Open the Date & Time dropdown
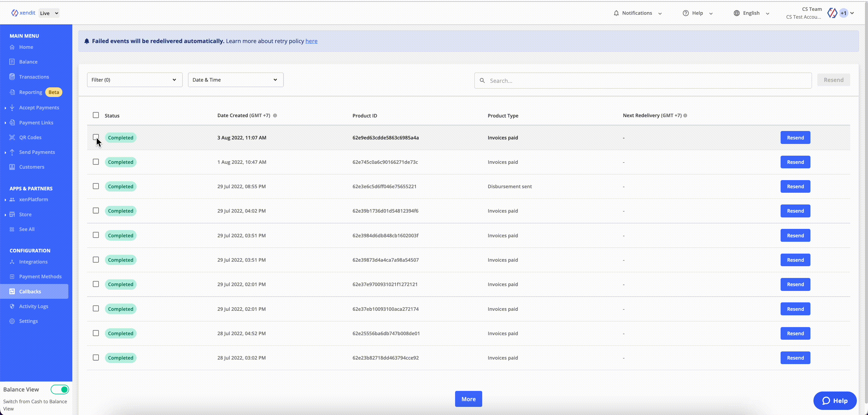 click(x=235, y=80)
